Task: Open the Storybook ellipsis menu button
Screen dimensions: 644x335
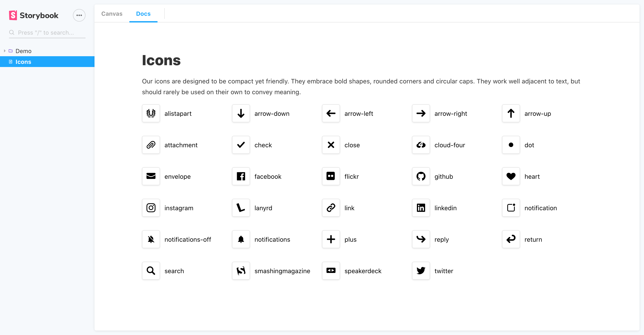Action: tap(79, 15)
